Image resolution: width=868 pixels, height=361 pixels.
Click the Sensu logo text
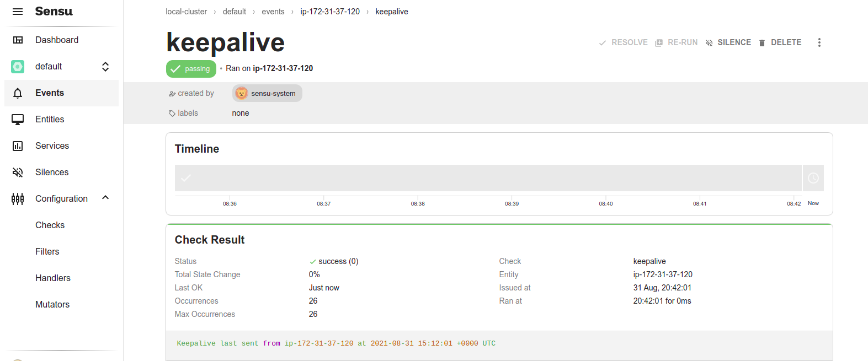pos(54,12)
